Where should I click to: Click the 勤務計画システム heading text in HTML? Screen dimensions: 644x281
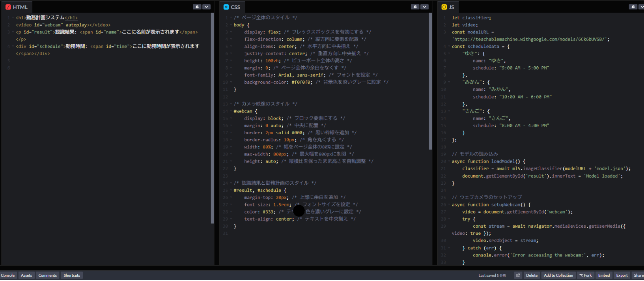[x=45, y=18]
